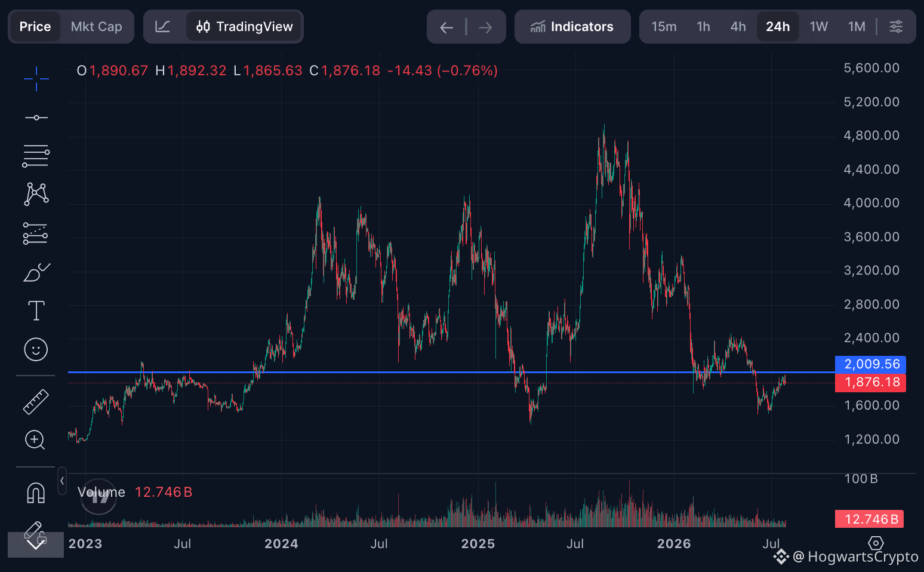Screen dimensions: 924x572
Task: Select the 1W interval
Action: pyautogui.click(x=819, y=26)
